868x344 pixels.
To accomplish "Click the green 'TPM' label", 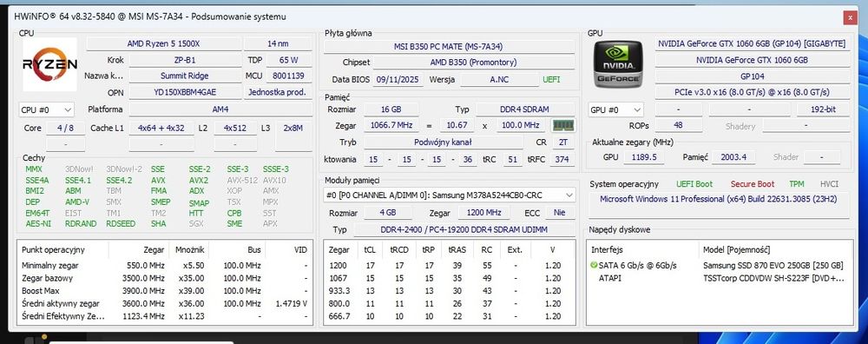I will (x=797, y=184).
